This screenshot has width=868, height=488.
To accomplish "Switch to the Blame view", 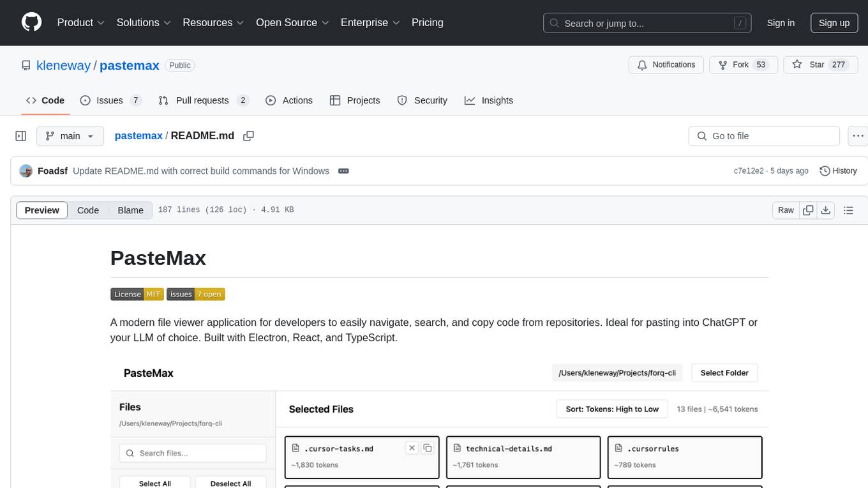I will pyautogui.click(x=131, y=210).
